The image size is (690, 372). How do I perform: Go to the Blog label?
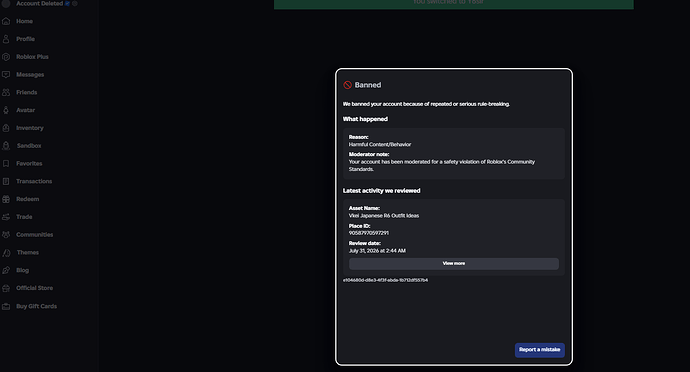pyautogui.click(x=22, y=270)
